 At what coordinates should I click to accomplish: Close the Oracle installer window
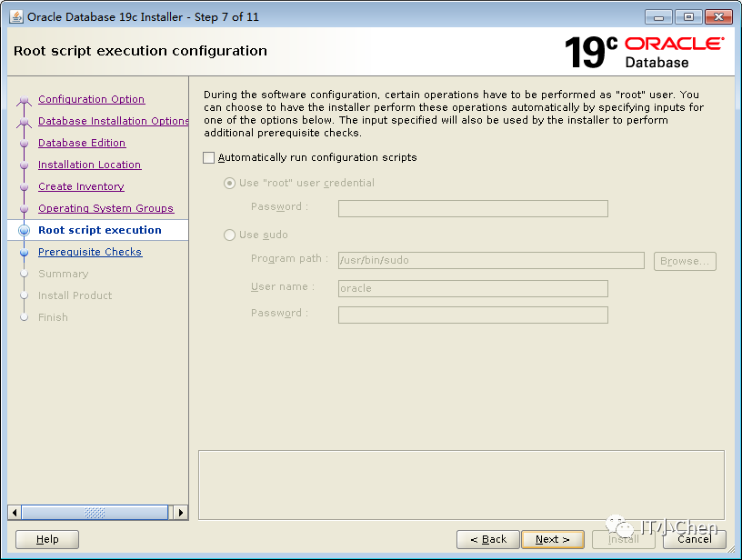(x=718, y=17)
